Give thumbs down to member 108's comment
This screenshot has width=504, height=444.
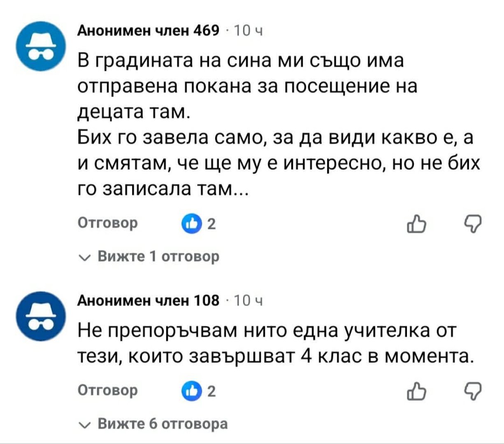(x=471, y=391)
